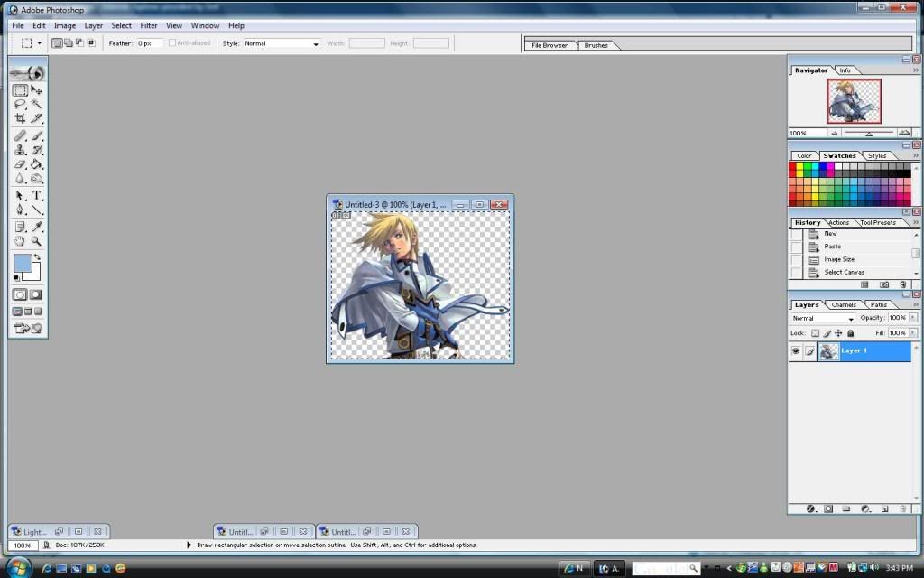Select the Crop tool
The height and width of the screenshot is (578, 924).
[x=20, y=118]
